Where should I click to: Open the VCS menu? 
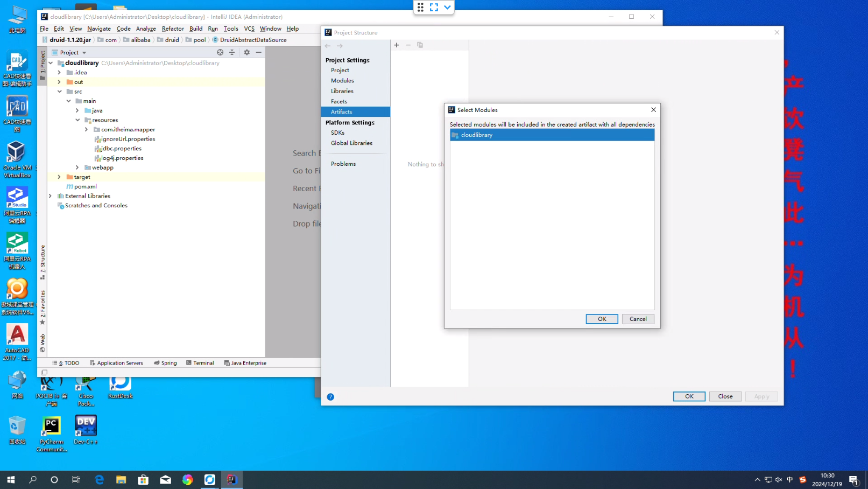pyautogui.click(x=249, y=29)
